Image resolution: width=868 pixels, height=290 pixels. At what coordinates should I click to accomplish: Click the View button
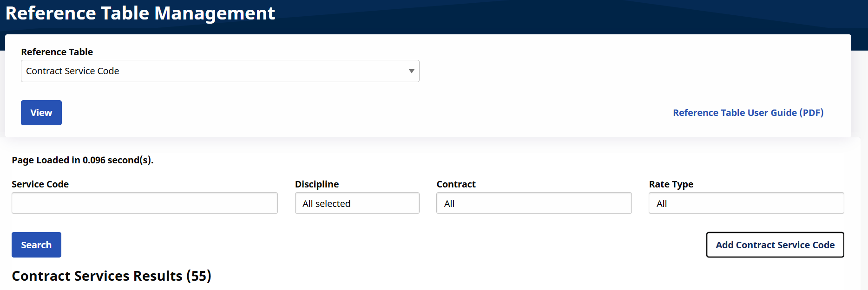tap(41, 113)
